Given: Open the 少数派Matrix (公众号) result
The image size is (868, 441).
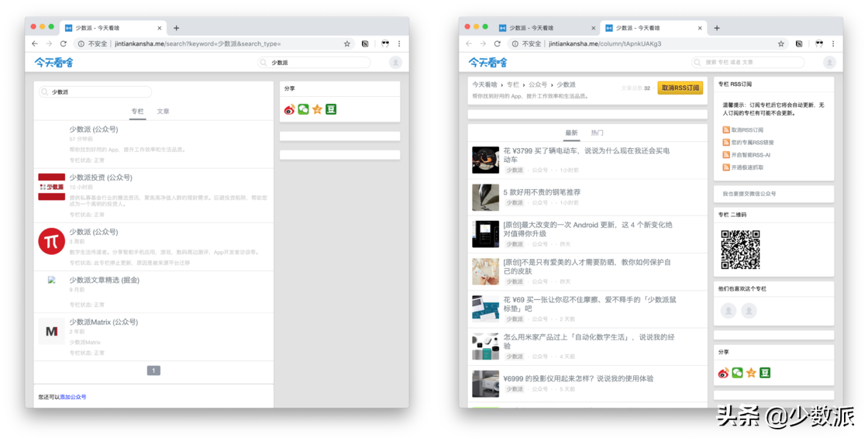Looking at the screenshot, I should point(104,322).
